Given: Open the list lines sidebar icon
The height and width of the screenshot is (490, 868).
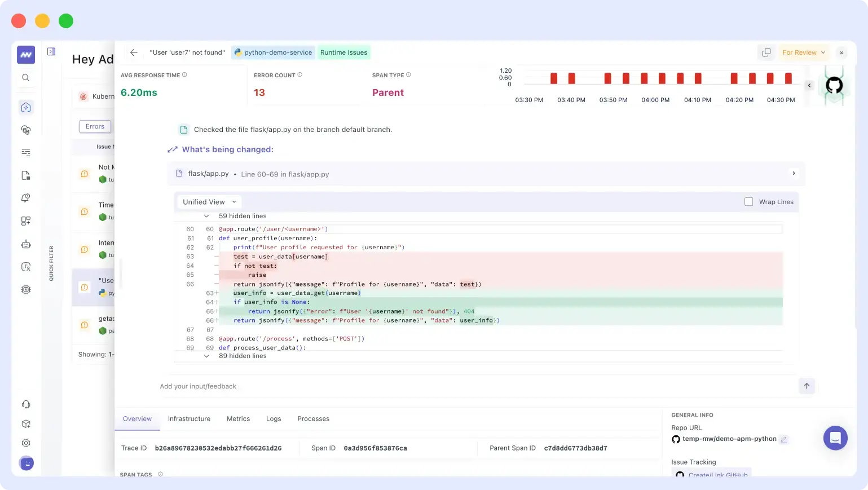Looking at the screenshot, I should 26,152.
